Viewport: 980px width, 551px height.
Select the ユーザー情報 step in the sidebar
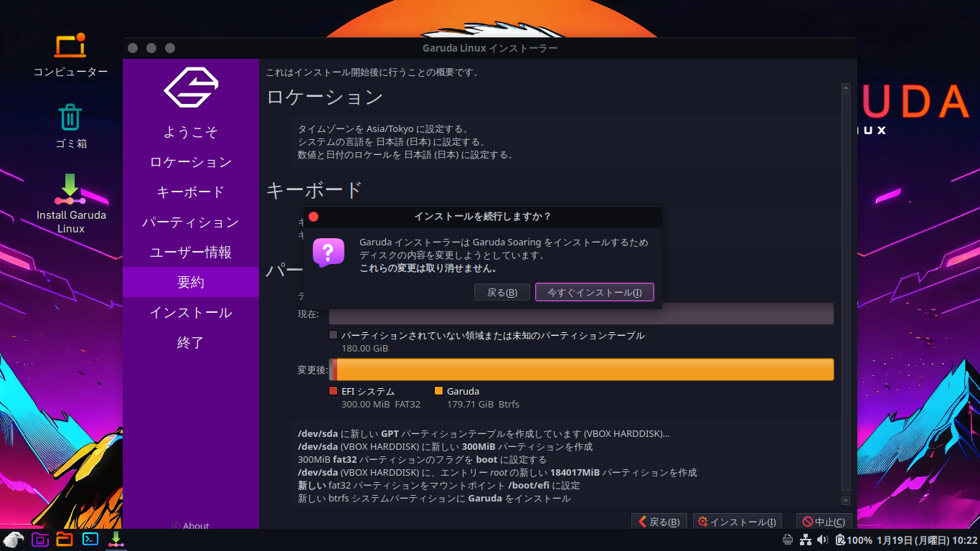coord(191,253)
